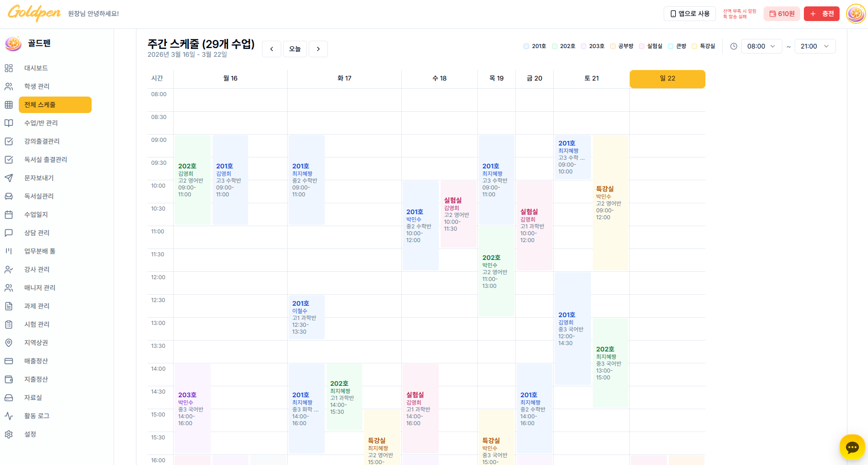Open the 21:00 end time dropdown
868x465 pixels.
(815, 46)
